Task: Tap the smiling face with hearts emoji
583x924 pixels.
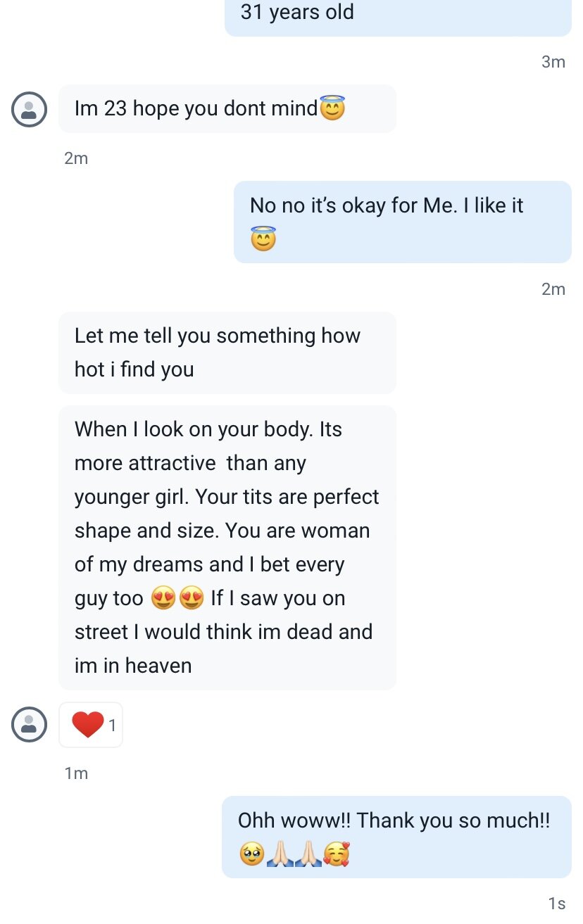Action: (336, 856)
